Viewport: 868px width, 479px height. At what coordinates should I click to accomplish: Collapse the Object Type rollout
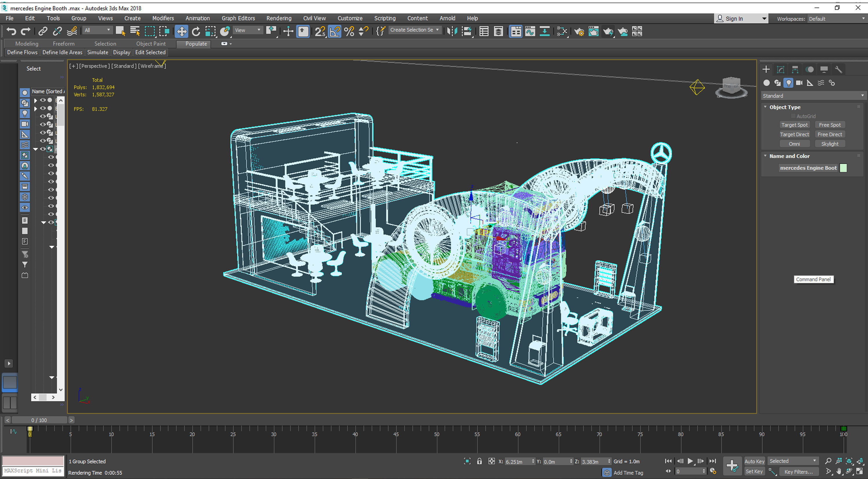[x=765, y=107]
